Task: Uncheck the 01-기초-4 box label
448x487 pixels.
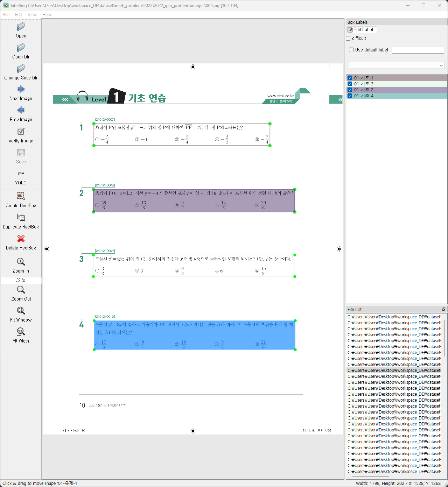Action: tap(350, 96)
